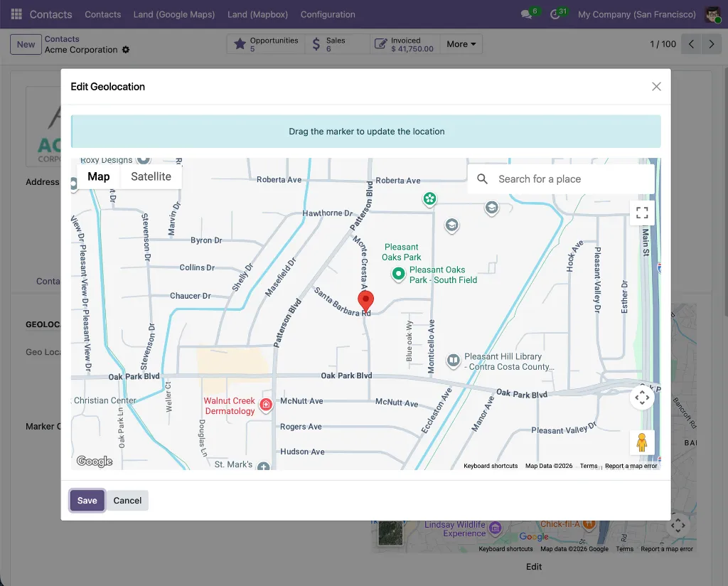The height and width of the screenshot is (586, 728).
Task: Click the Opportunities star stat button
Action: click(x=266, y=44)
